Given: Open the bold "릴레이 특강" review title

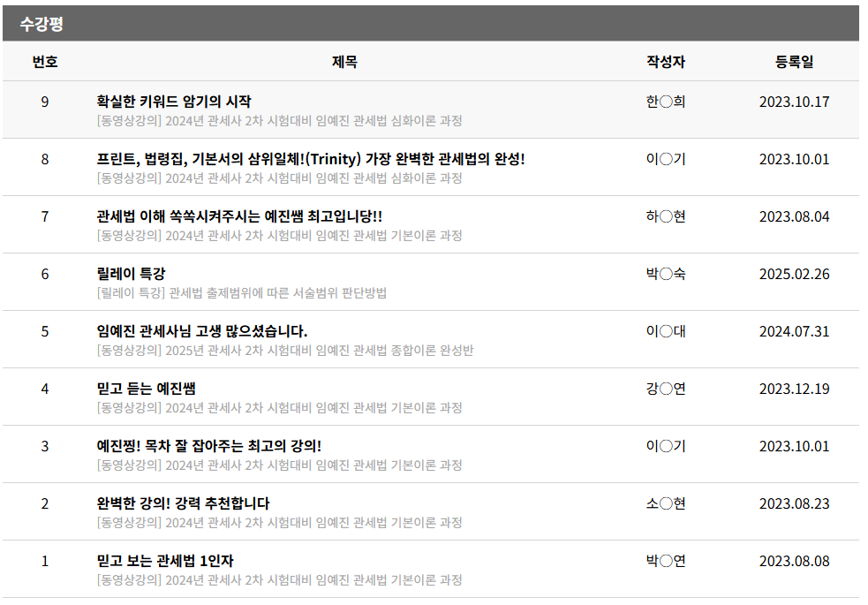Looking at the screenshot, I should [131, 274].
